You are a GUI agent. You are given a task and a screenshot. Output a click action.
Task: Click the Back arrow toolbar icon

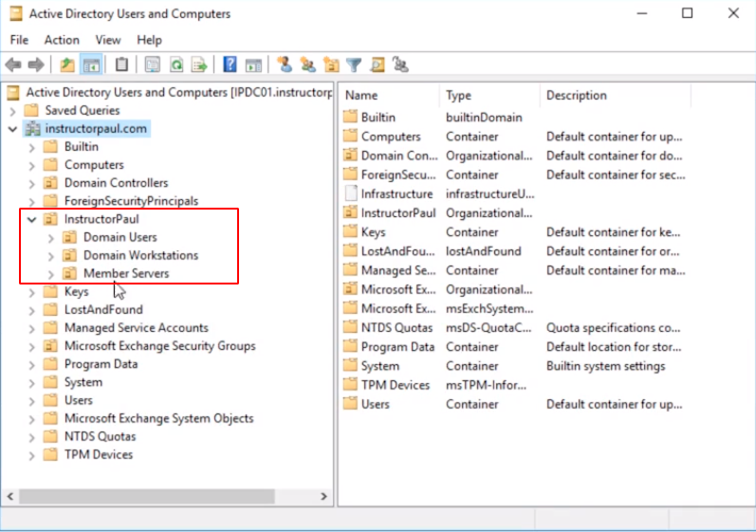(13, 64)
